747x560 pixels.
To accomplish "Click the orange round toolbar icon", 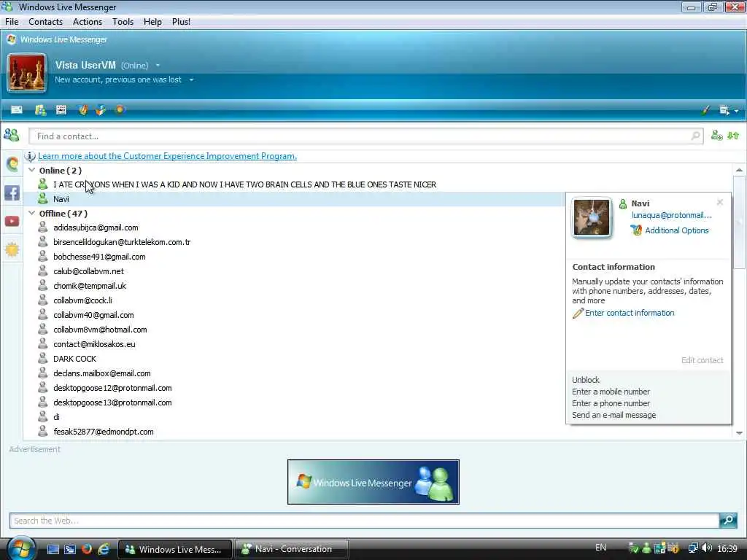I will click(120, 109).
